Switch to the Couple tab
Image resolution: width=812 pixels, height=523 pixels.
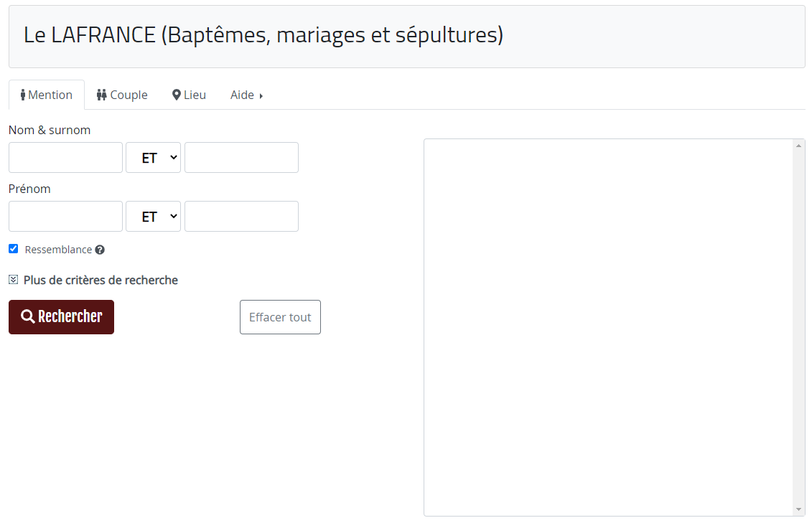pyautogui.click(x=122, y=95)
